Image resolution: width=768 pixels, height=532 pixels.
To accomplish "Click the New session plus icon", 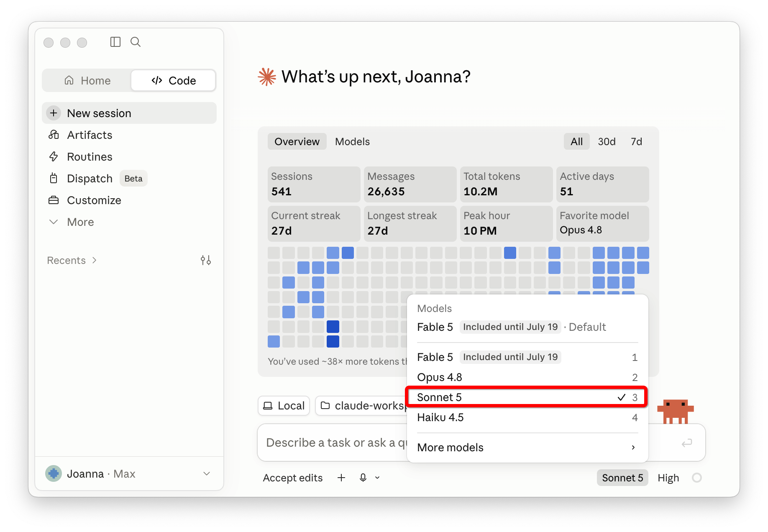I will (x=54, y=113).
